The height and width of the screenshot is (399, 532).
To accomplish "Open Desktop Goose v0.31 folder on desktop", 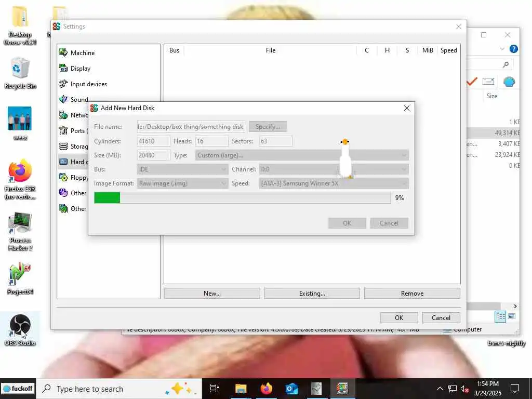I will (x=20, y=26).
